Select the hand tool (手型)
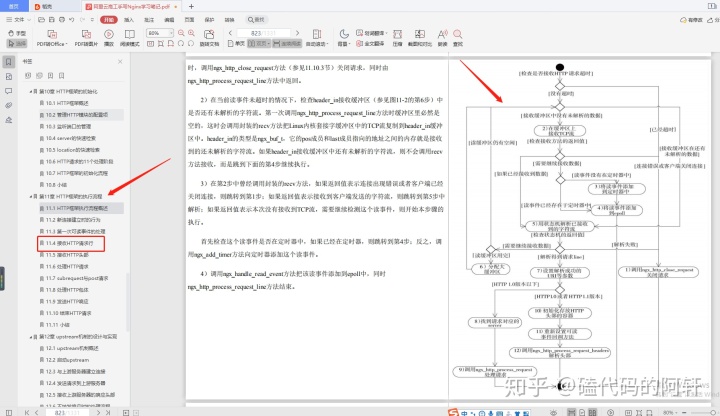The height and width of the screenshot is (416, 720). [17, 34]
